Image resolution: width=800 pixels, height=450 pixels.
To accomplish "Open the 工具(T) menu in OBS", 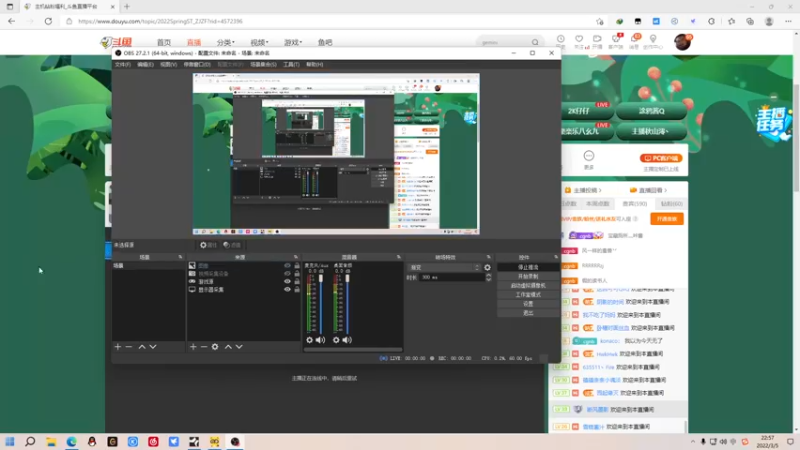I will (x=291, y=65).
